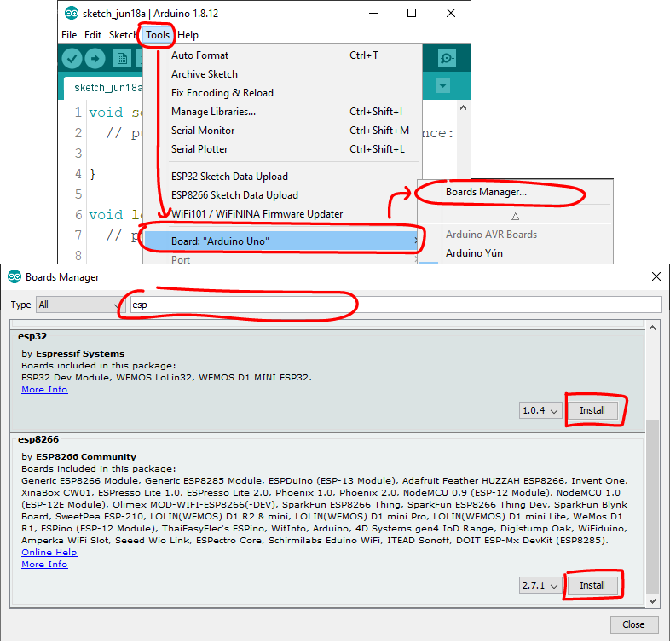Click the Boards Manager vertical scrollbar thumb
670x644 pixels.
click(x=652, y=507)
